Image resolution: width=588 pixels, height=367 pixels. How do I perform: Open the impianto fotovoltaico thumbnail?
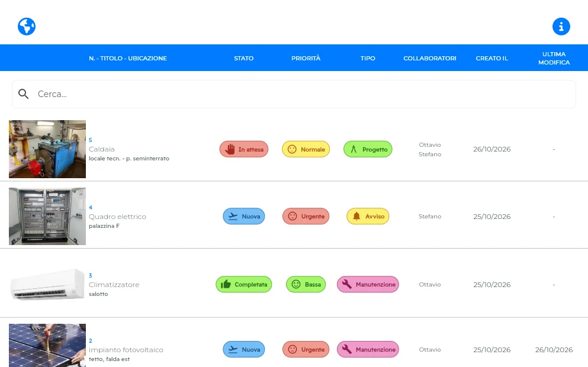click(x=47, y=345)
